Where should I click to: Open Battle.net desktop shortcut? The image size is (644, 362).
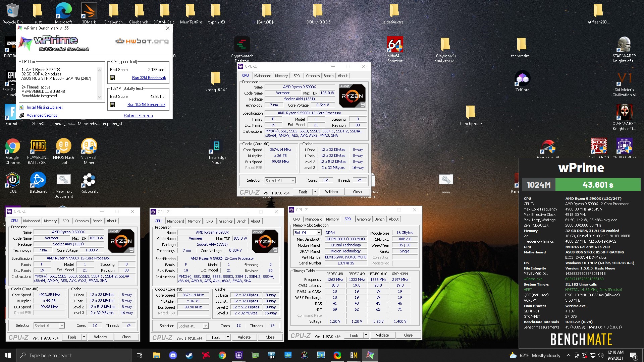tap(38, 183)
